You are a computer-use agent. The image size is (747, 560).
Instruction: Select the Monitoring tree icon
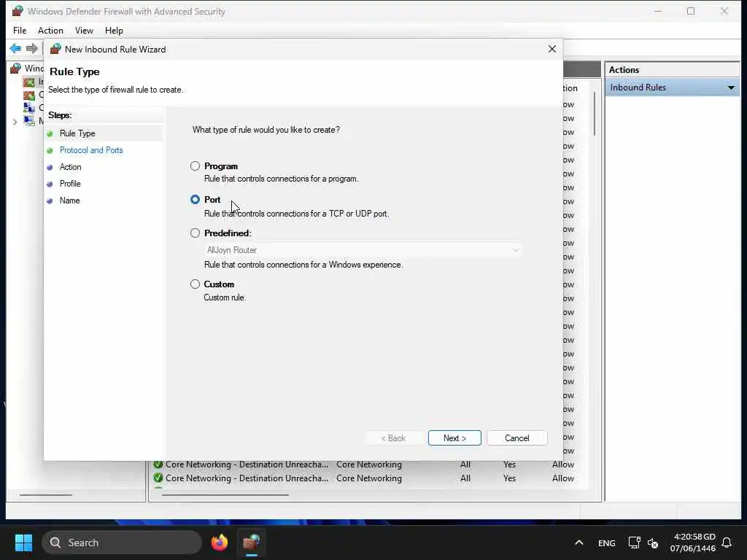(x=29, y=120)
